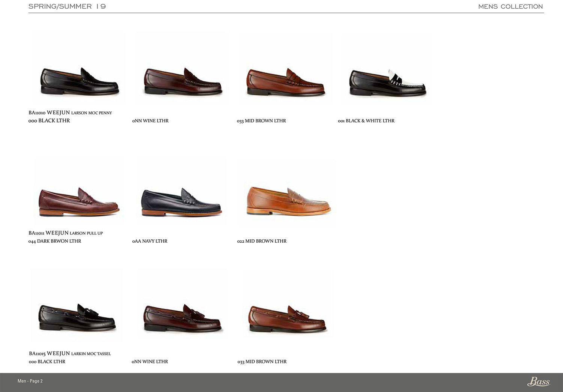Click 'BA11010 WEEJUN LARSON MOC PENNY' title
Viewport: 563px width, 392px height.
pos(70,113)
